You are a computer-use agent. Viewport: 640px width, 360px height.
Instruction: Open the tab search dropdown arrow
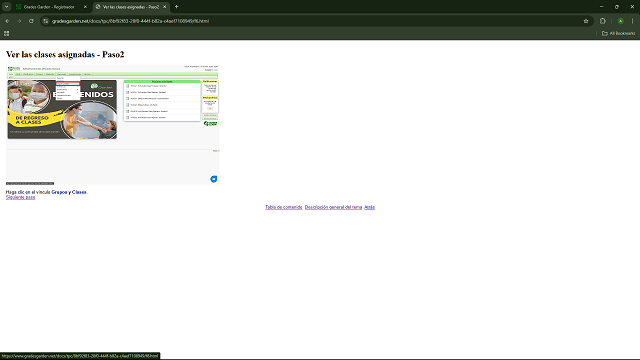pyautogui.click(x=7, y=7)
